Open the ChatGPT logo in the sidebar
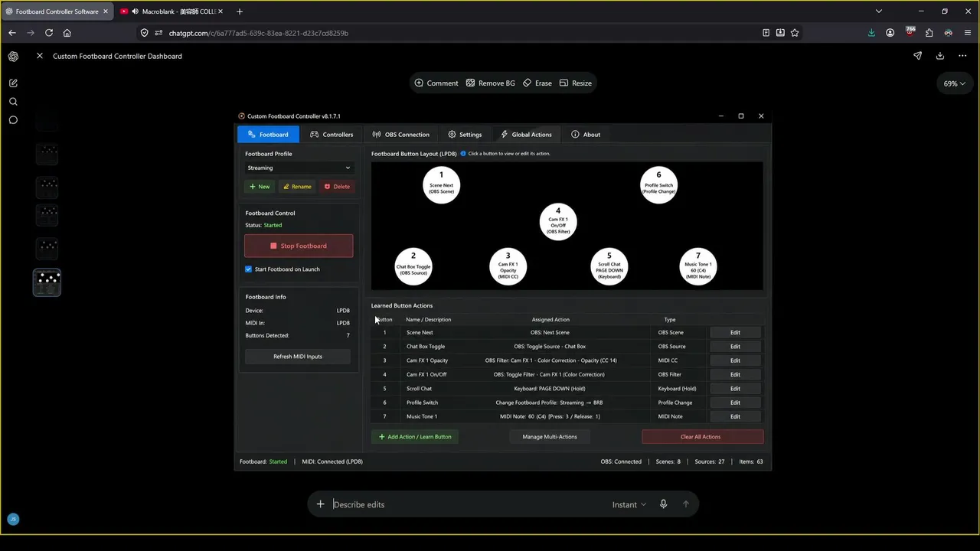 [13, 56]
